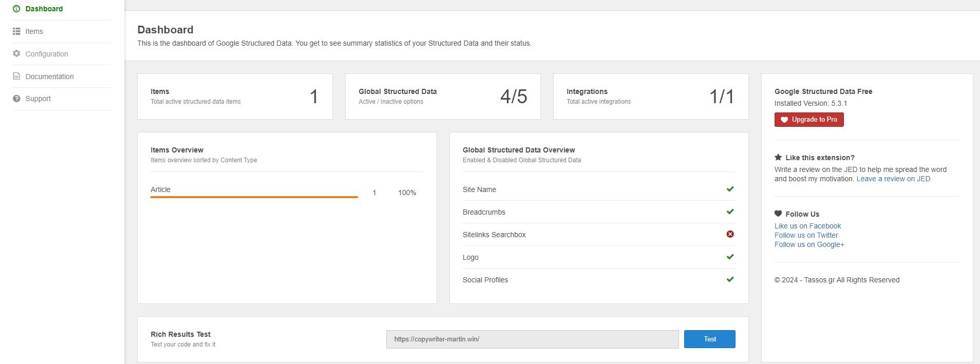
Task: Click the Support question mark icon
Action: [16, 99]
